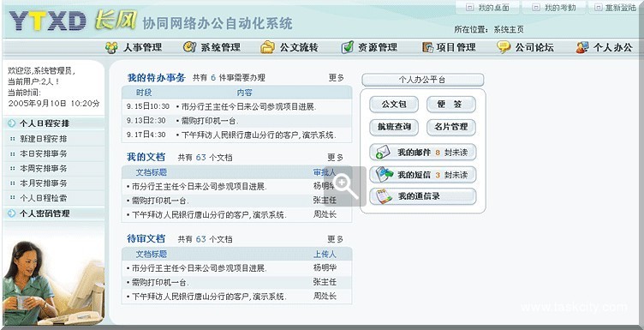The image size is (644, 330).
Task: Click the message icon beside 我的短信
Action: click(x=384, y=174)
